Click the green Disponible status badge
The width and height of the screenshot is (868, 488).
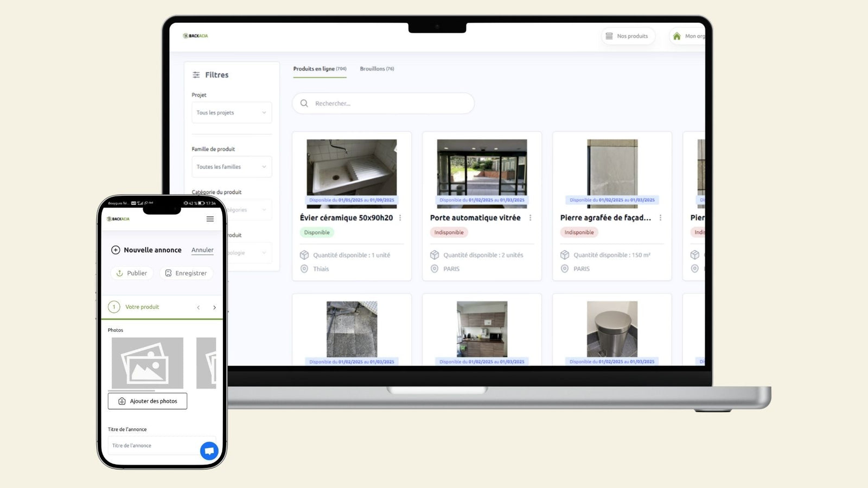point(317,233)
